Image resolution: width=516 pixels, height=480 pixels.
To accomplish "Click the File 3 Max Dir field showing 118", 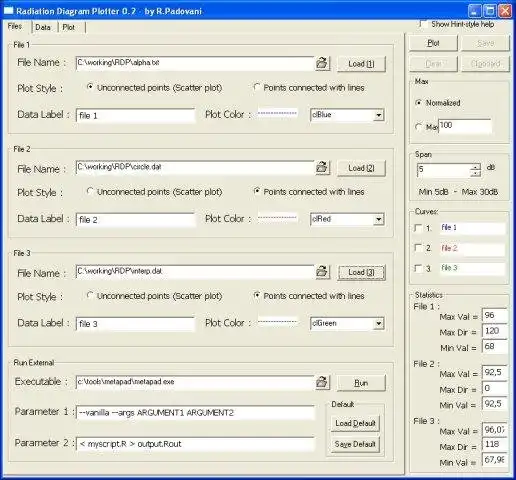I will click(x=495, y=445).
